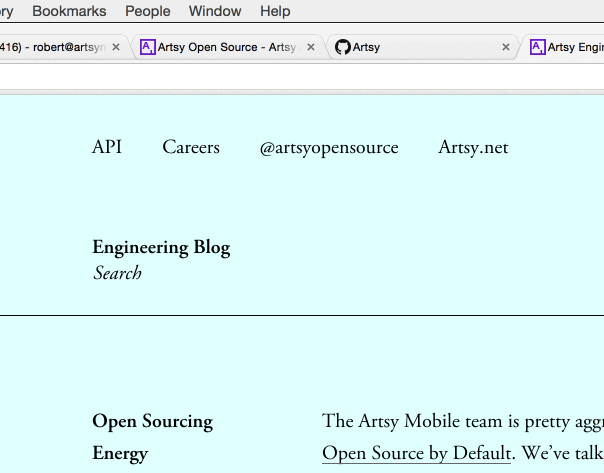Close the robert@artsy mail tab
Viewport: 604px width, 473px height.
(x=116, y=47)
